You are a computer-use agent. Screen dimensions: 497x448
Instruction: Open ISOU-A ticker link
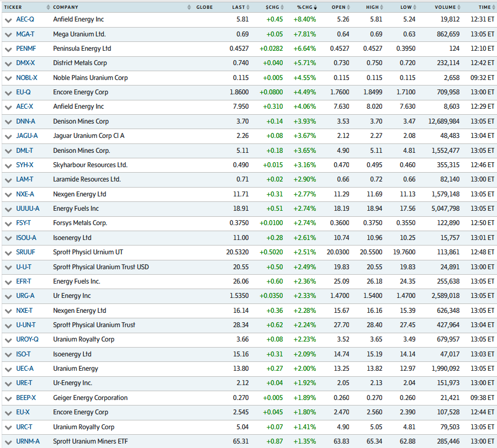point(27,238)
